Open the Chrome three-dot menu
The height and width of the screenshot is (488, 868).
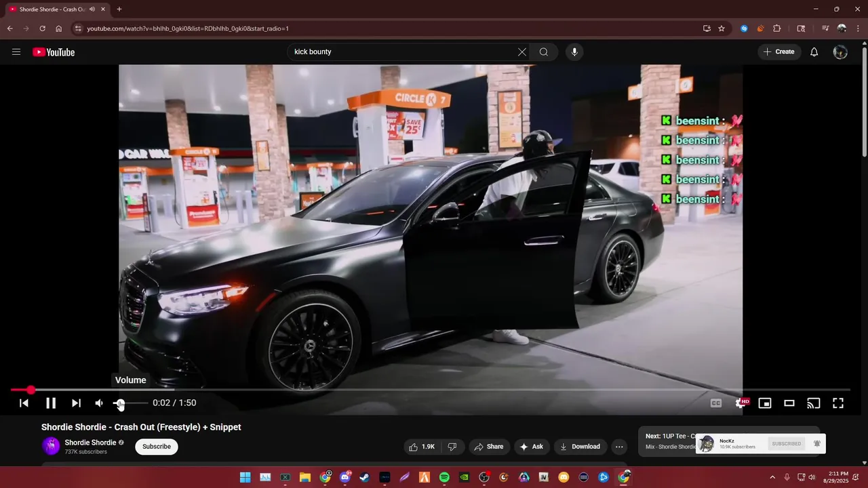[x=858, y=28]
